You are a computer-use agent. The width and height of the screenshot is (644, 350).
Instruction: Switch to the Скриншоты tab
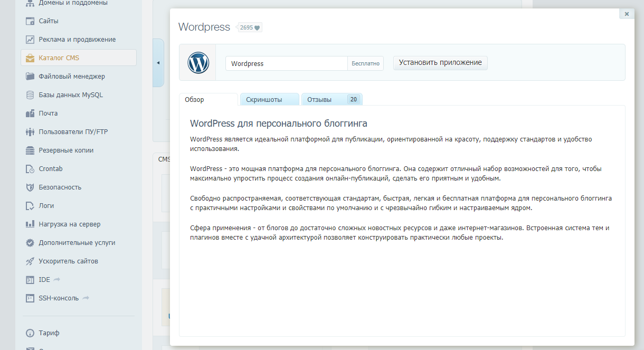point(269,99)
